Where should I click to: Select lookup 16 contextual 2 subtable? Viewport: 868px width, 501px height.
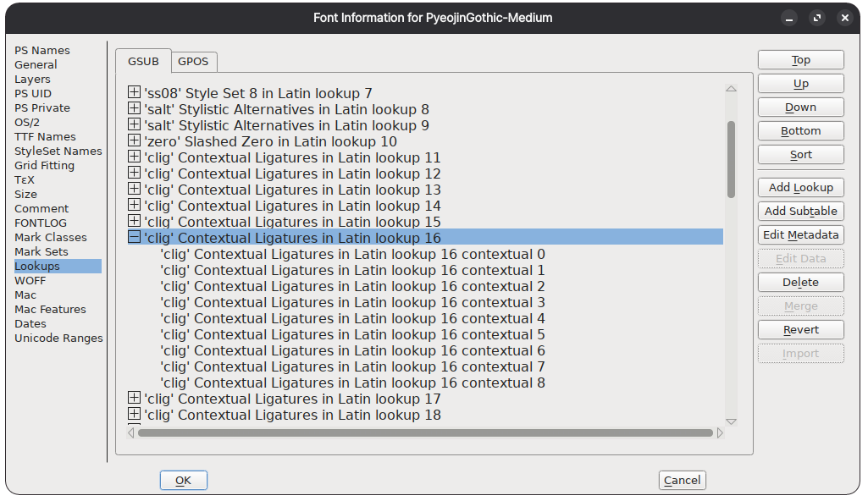tap(352, 286)
